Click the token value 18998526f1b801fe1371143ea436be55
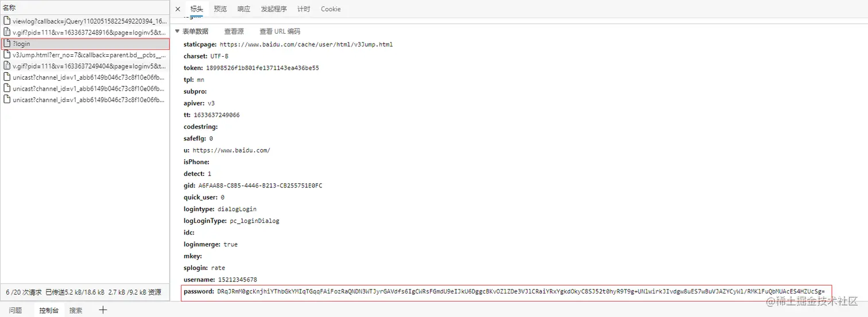The width and height of the screenshot is (868, 317). 262,68
